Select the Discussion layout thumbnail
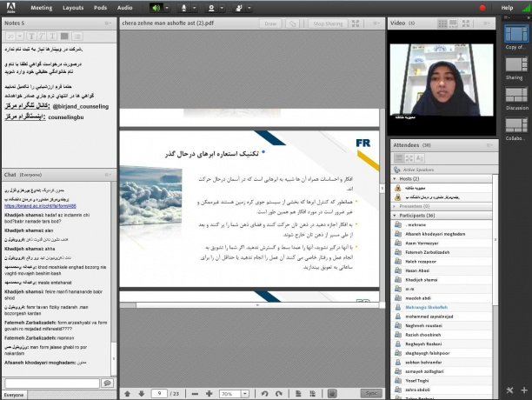Image resolution: width=532 pixels, height=400 pixels. point(516,95)
